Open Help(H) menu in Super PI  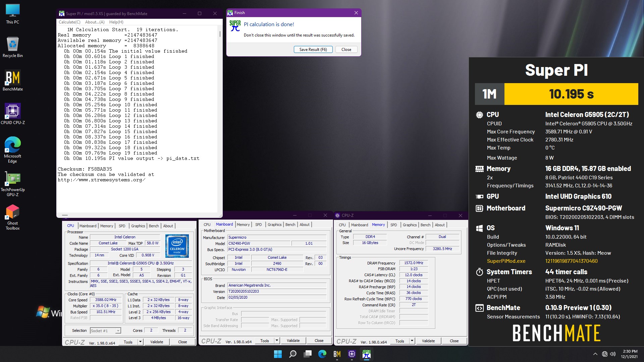116,22
